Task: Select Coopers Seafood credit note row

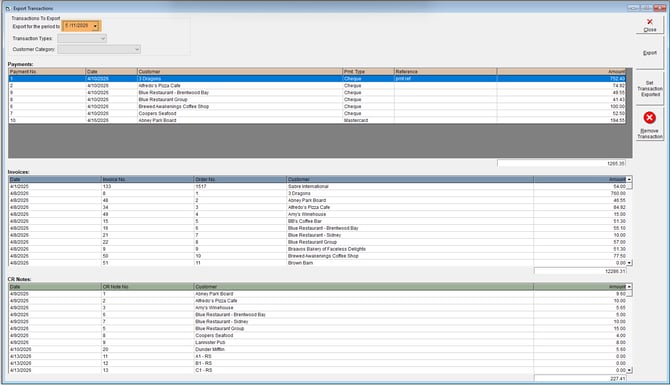Action: 317,335
